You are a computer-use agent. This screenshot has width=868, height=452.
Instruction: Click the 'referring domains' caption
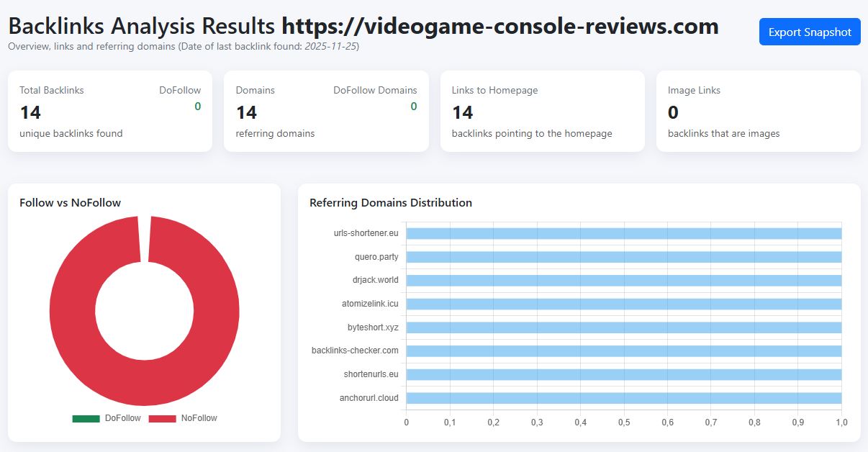[275, 133]
